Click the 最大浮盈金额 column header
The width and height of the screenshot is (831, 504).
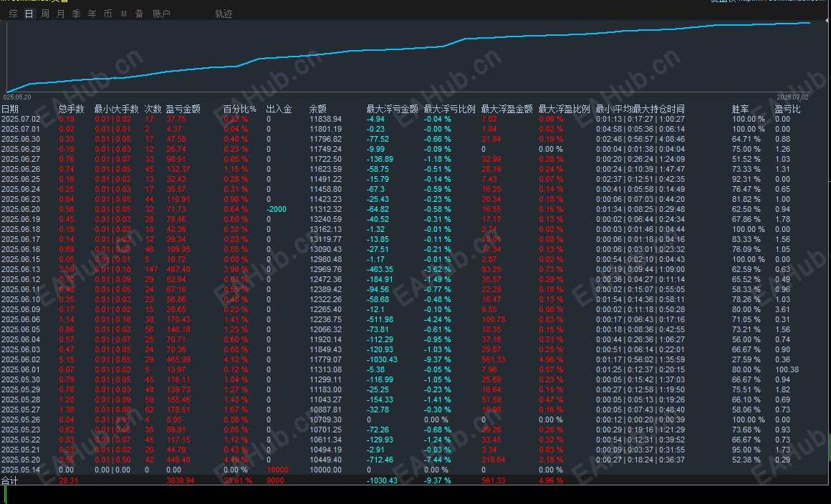coord(506,109)
